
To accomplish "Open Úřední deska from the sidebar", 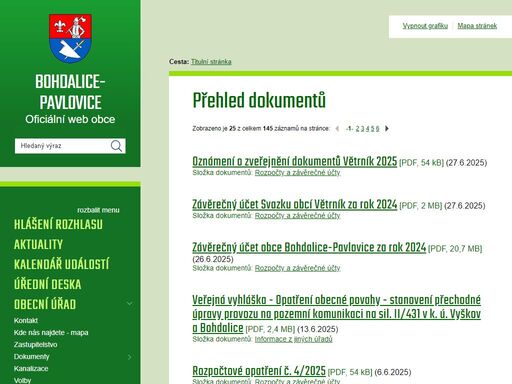I will pyautogui.click(x=48, y=284).
